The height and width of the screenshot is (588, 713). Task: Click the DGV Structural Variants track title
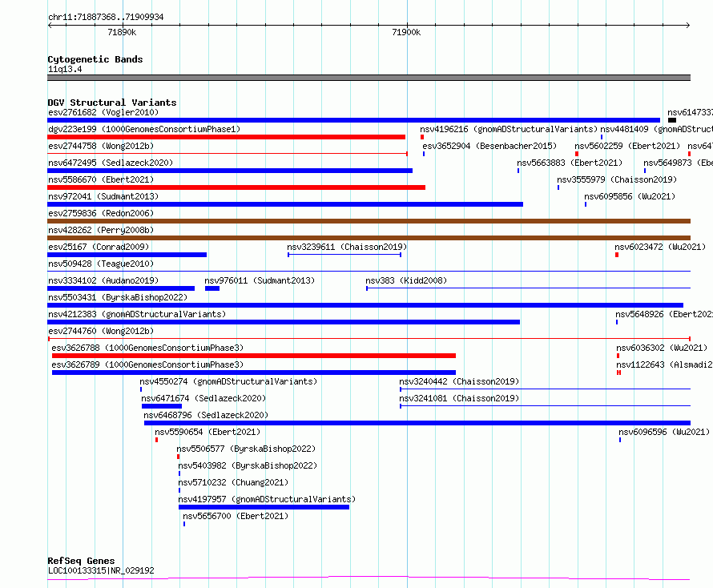112,103
